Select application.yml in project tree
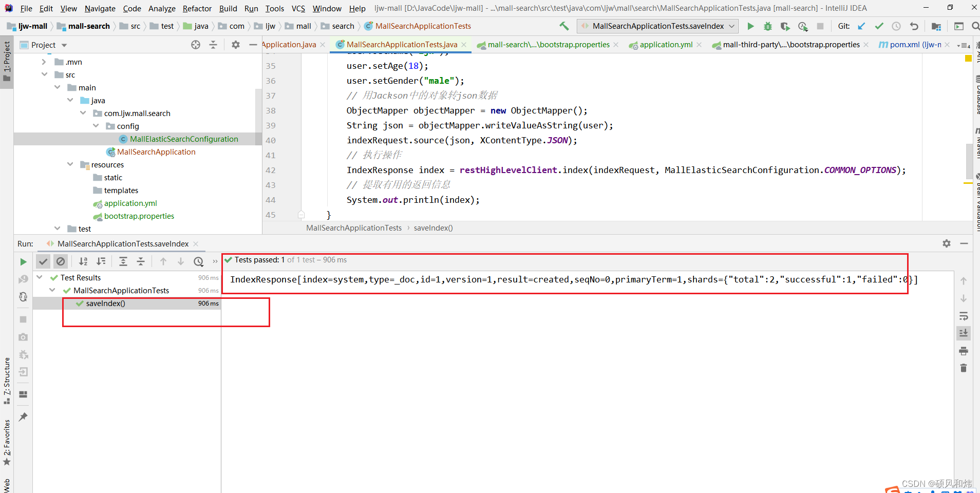 pos(130,203)
